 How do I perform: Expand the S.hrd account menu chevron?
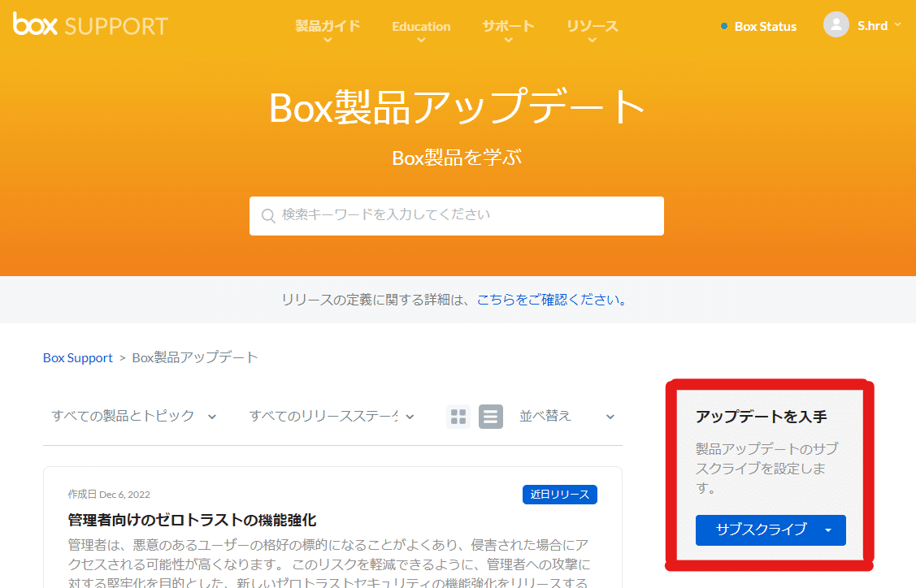click(x=896, y=24)
